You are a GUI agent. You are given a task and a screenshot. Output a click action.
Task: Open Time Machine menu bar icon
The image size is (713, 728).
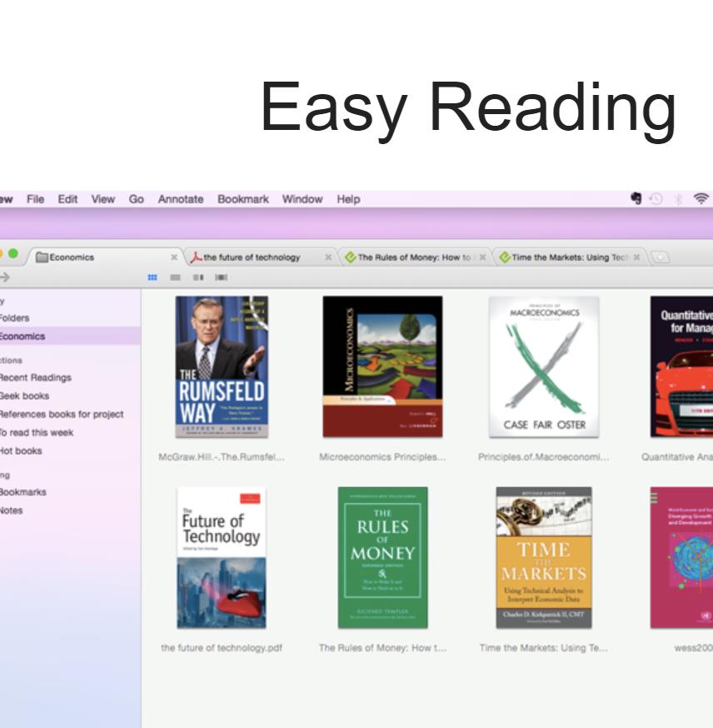pyautogui.click(x=656, y=199)
